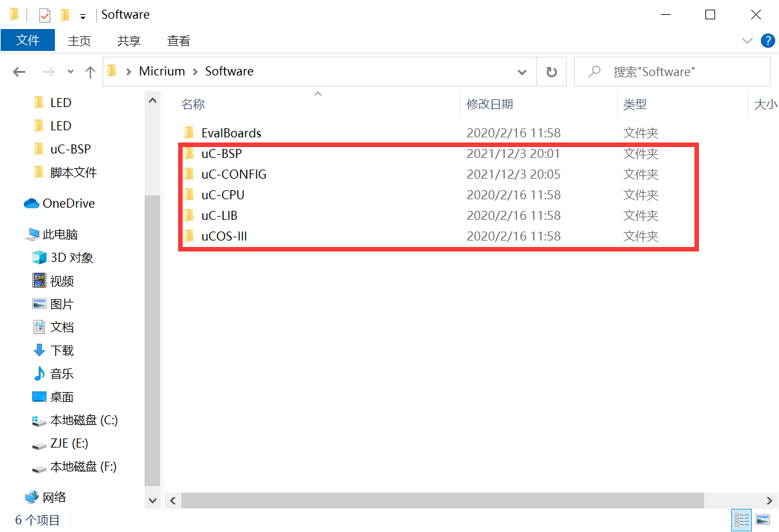The width and height of the screenshot is (779, 532).
Task: Expand breadcrumb chevron before Micrium
Action: pyautogui.click(x=129, y=72)
